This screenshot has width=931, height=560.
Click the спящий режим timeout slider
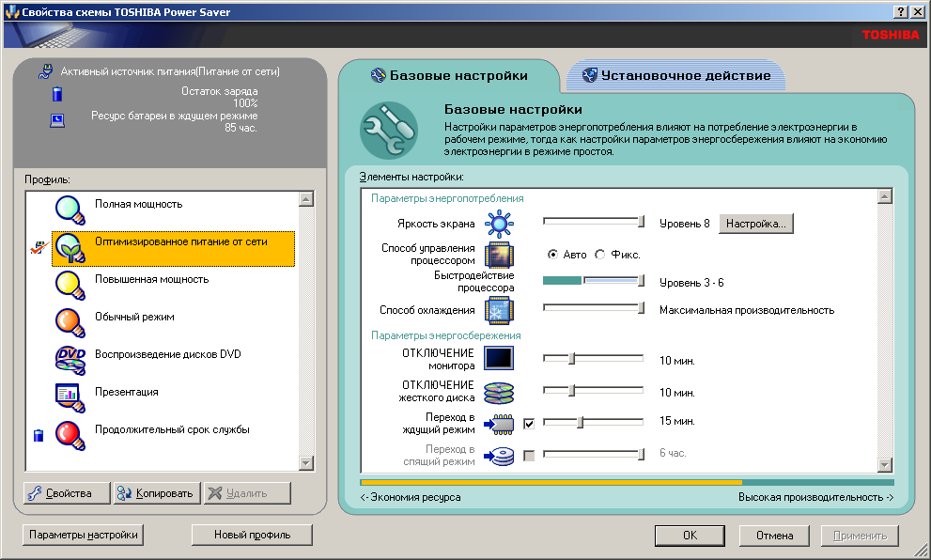tap(593, 454)
